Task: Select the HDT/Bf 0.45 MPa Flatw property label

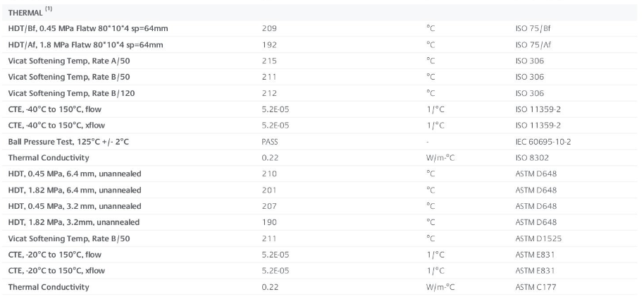Action: coord(88,28)
